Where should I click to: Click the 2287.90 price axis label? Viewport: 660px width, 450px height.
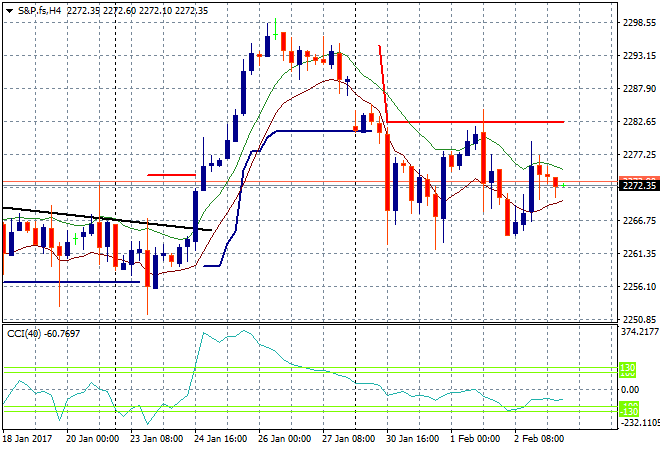click(x=639, y=88)
